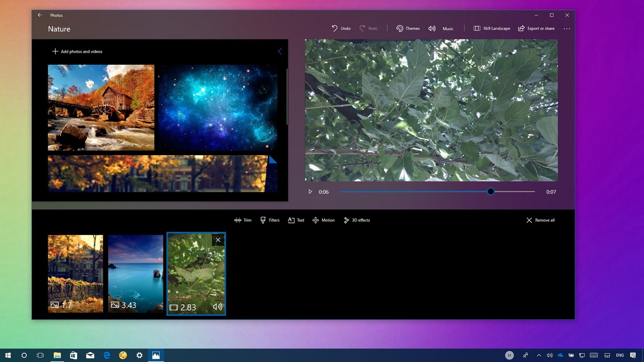Viewport: 644px width, 362px height.
Task: Open the More options menu
Action: coord(567,28)
